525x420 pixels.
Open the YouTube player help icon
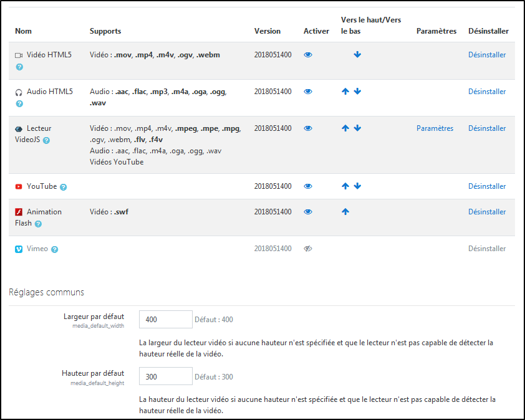pos(64,187)
